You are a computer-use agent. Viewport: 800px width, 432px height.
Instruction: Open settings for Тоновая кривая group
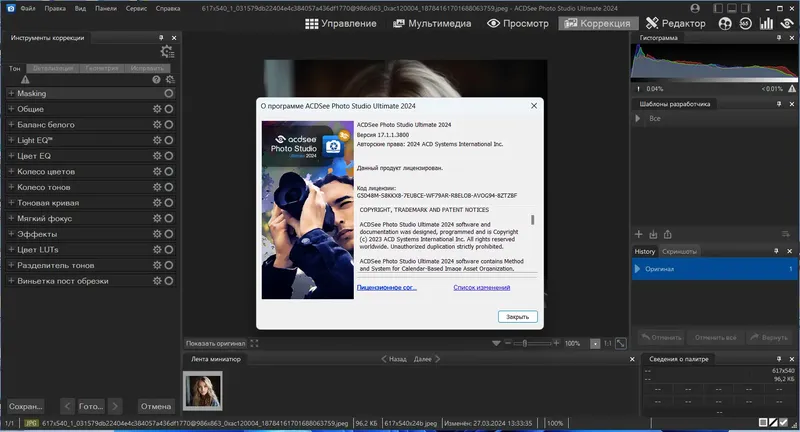point(157,203)
